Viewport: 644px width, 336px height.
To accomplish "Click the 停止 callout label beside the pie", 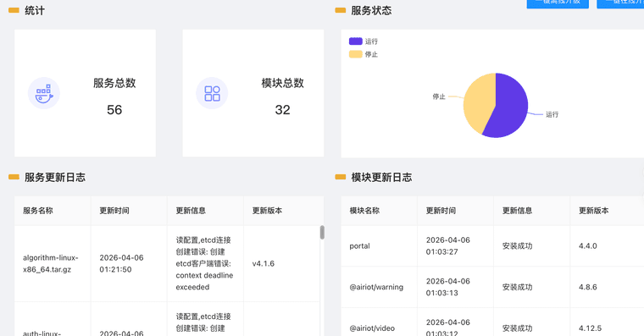I will (439, 96).
